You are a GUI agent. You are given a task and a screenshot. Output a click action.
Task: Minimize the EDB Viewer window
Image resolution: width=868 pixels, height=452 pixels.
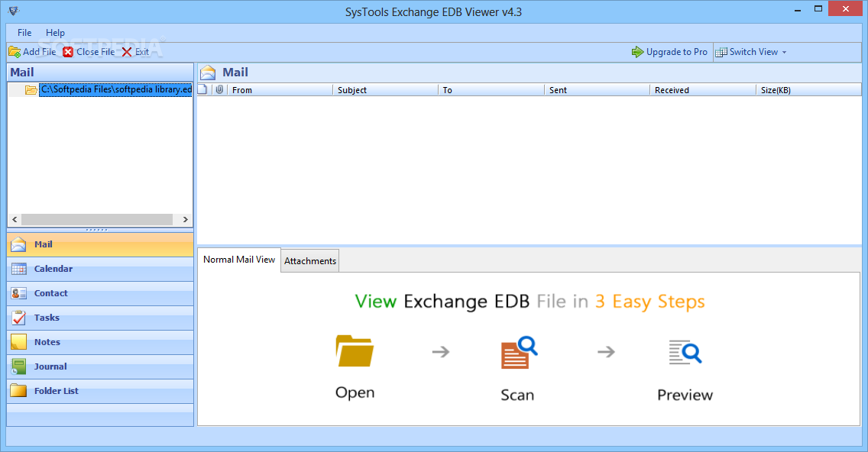coord(798,10)
